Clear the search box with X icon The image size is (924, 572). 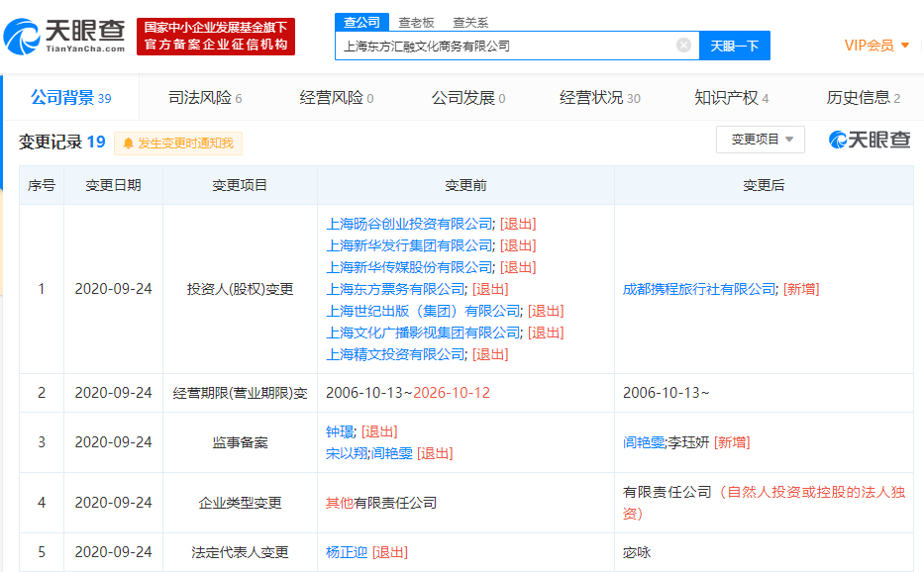tap(683, 46)
